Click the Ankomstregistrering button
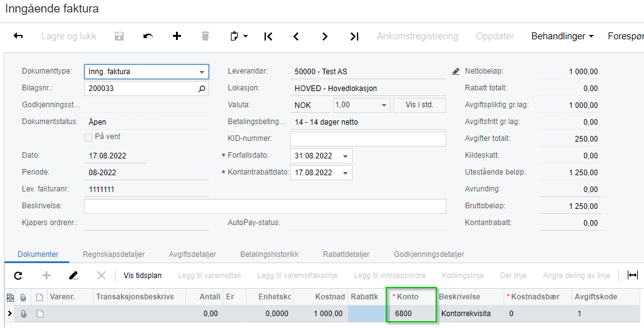 (x=417, y=36)
